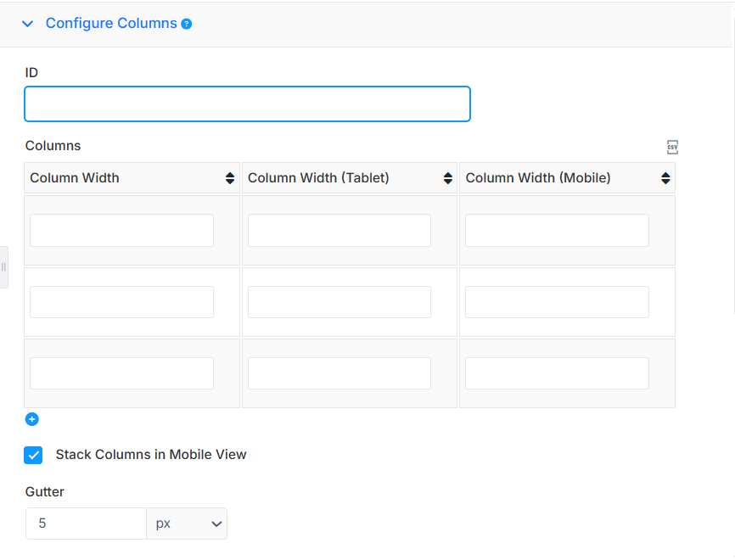
Task: Uncheck Stack Columns in Mobile View
Action: coord(33,455)
